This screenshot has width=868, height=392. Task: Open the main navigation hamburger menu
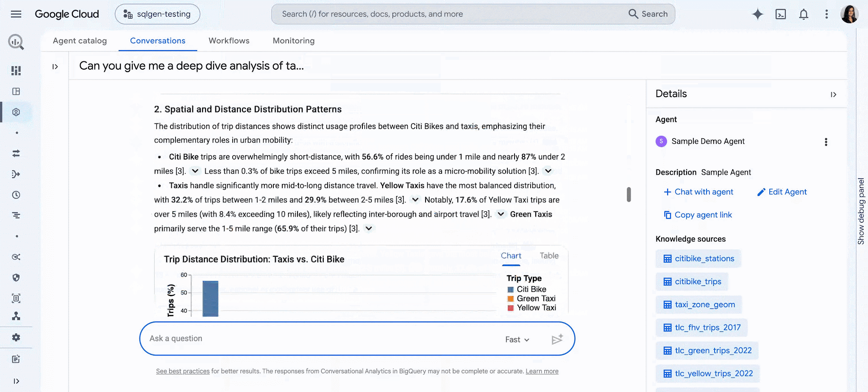click(x=16, y=14)
